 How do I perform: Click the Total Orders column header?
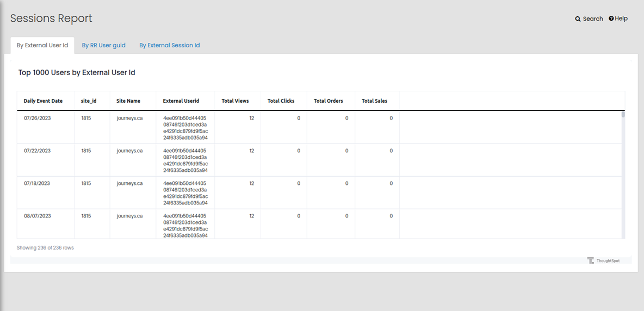[328, 101]
